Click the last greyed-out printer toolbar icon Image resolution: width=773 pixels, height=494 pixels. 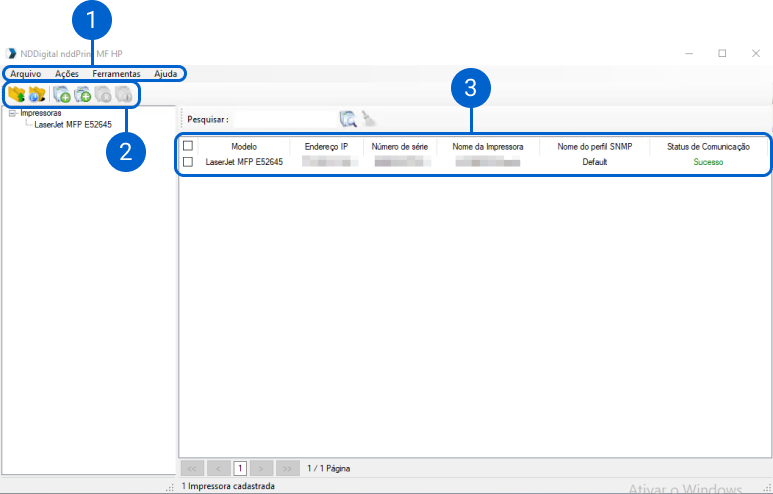[x=123, y=95]
